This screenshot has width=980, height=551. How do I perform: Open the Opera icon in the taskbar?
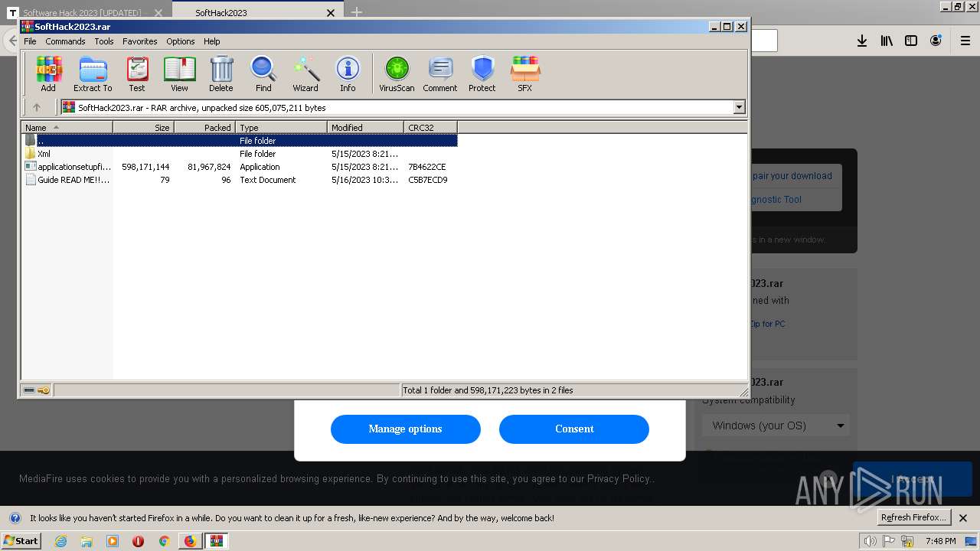(138, 541)
